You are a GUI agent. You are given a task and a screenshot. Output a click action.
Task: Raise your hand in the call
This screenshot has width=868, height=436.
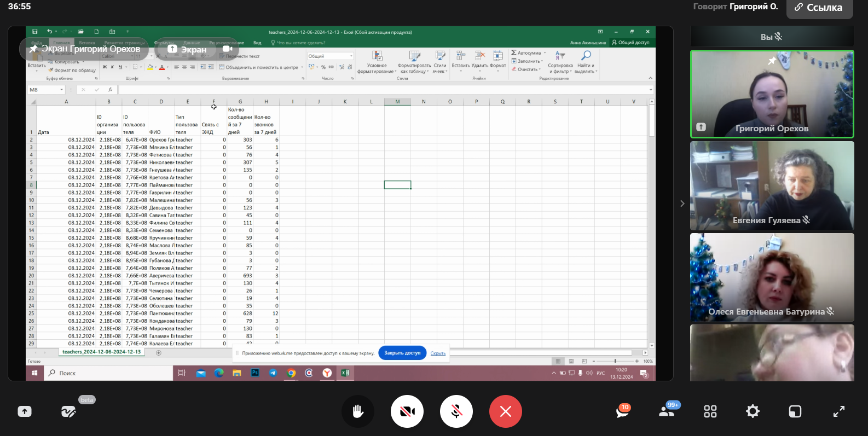pos(358,411)
